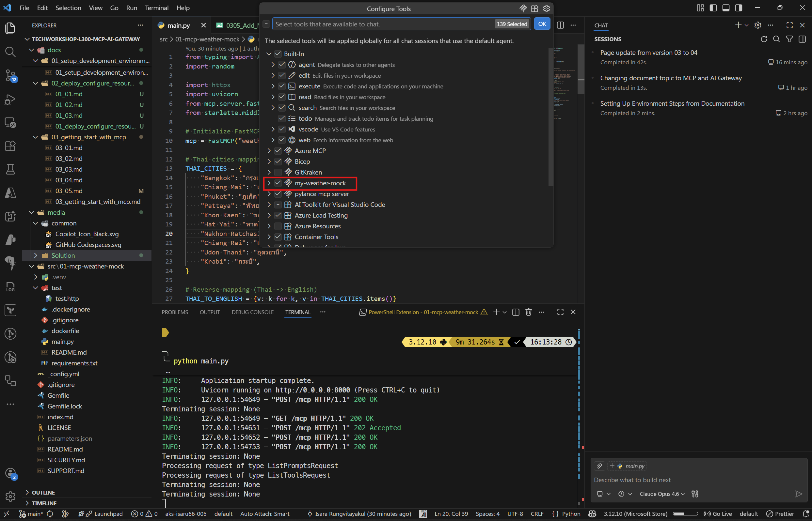Click Go Live in status bar
The width and height of the screenshot is (812, 521).
coord(718,513)
